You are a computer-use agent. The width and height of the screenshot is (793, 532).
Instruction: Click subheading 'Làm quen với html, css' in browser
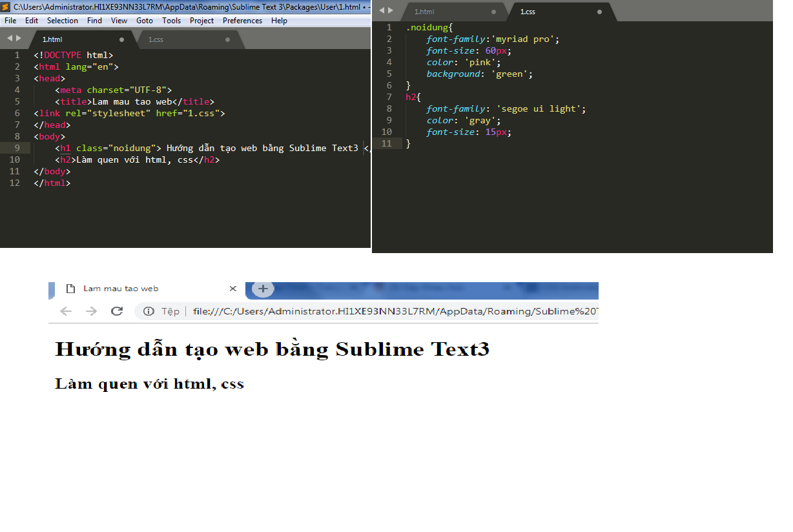tap(150, 384)
